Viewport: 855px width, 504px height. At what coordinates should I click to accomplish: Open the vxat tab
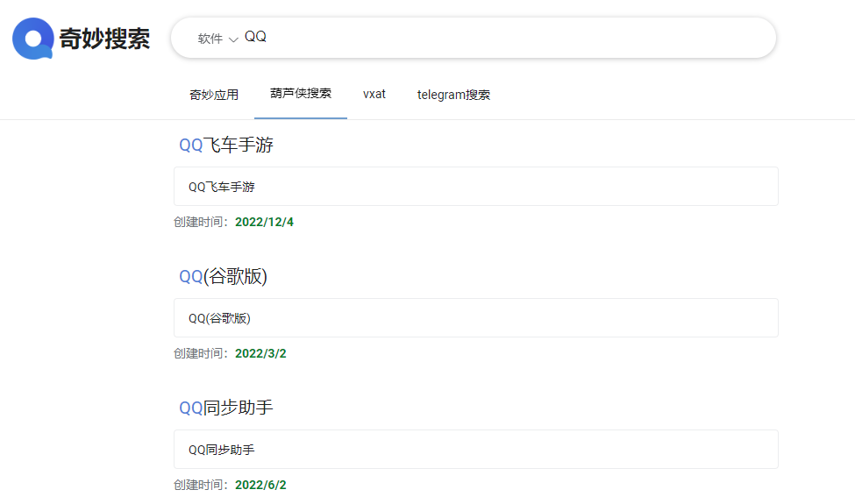coord(374,95)
